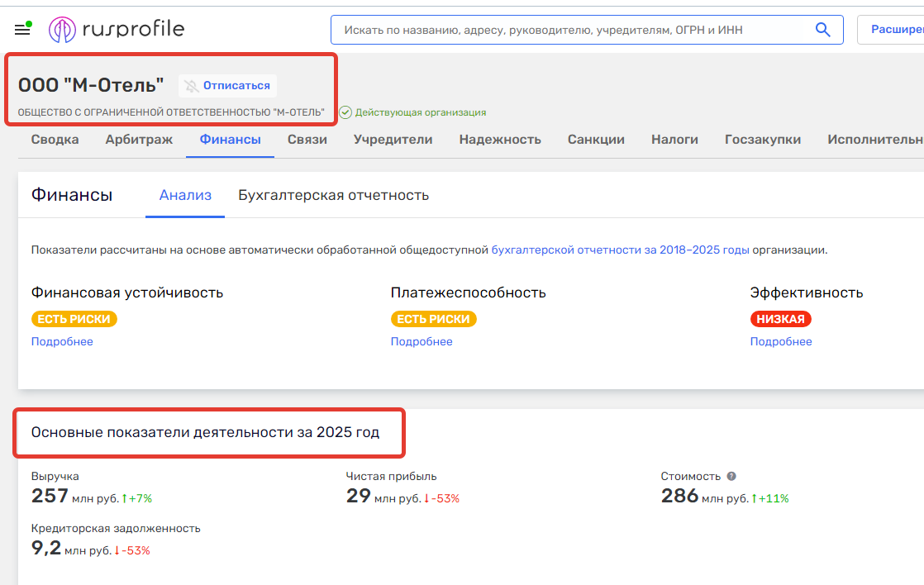Open the Санкции tab

pos(596,140)
